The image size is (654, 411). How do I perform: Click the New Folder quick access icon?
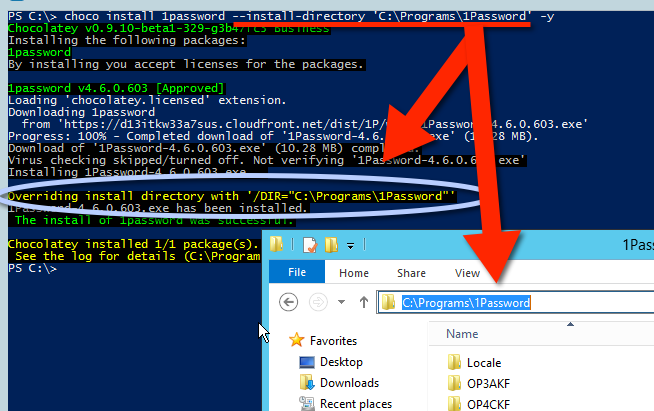point(330,244)
